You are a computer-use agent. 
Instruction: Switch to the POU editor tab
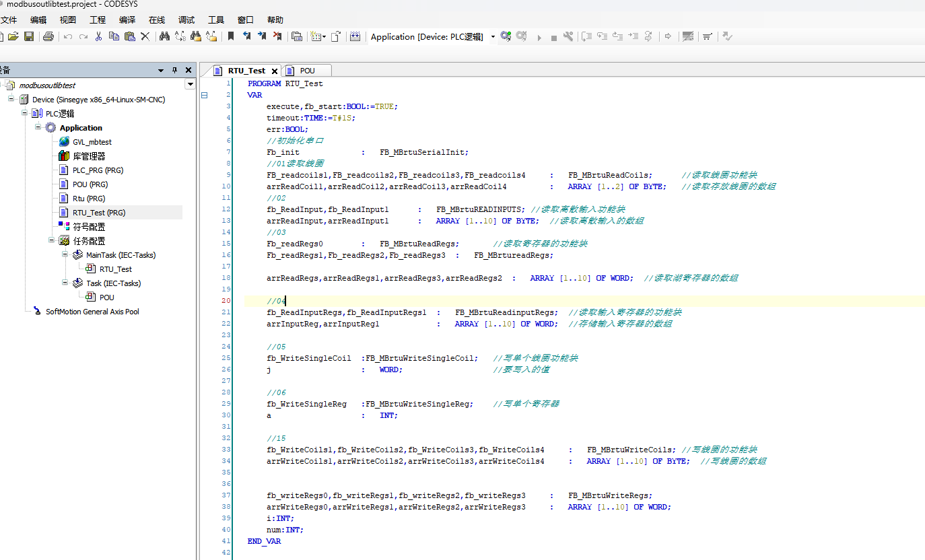coord(307,71)
